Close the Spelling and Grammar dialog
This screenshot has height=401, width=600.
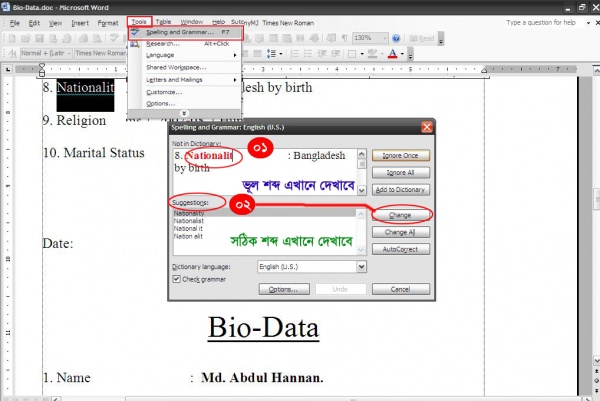(427, 127)
